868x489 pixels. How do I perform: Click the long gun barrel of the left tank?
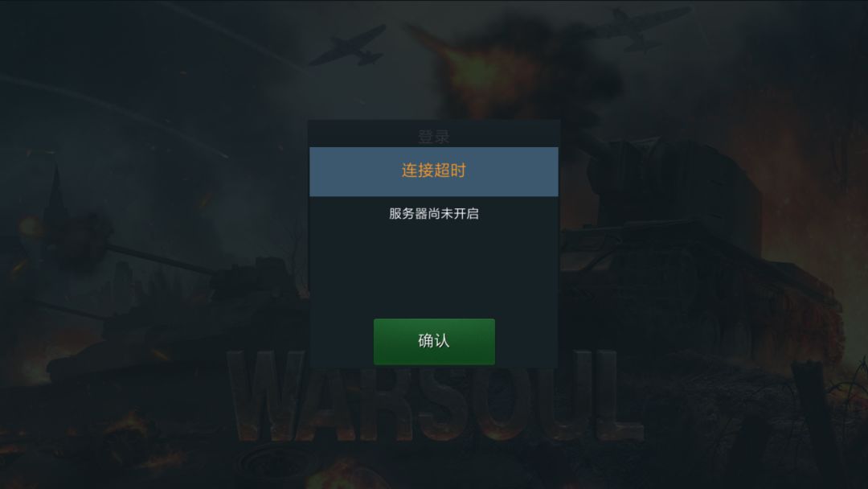point(161,259)
